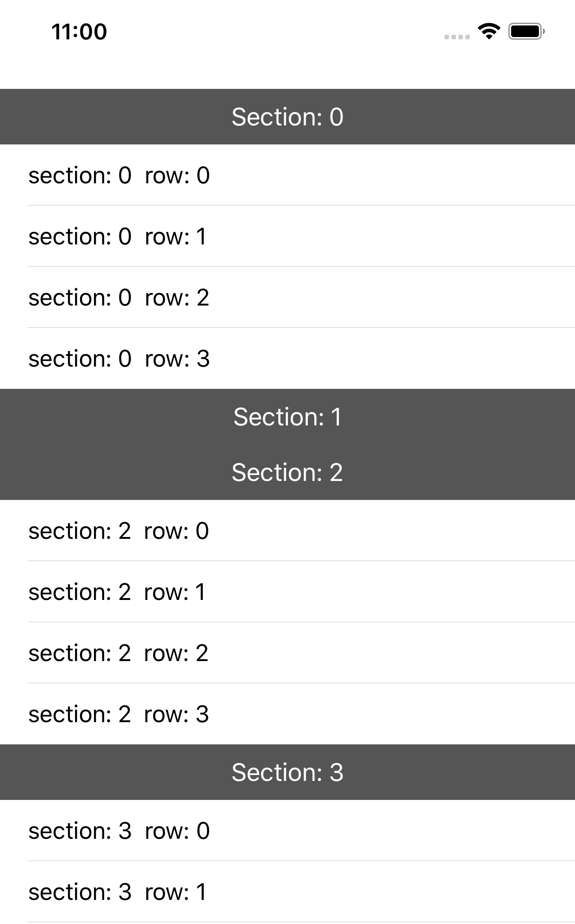Collapse the Section: 2 header
Screen dimensions: 575x924
coord(287,472)
